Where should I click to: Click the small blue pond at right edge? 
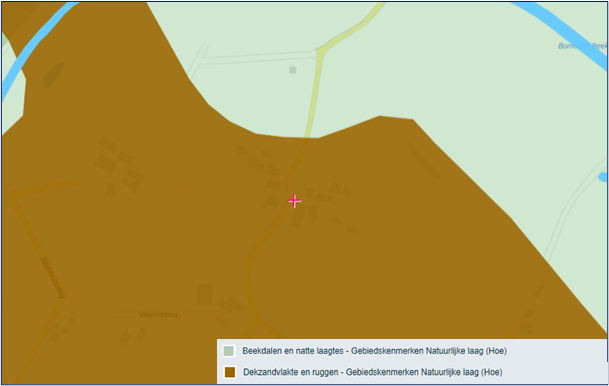603,177
